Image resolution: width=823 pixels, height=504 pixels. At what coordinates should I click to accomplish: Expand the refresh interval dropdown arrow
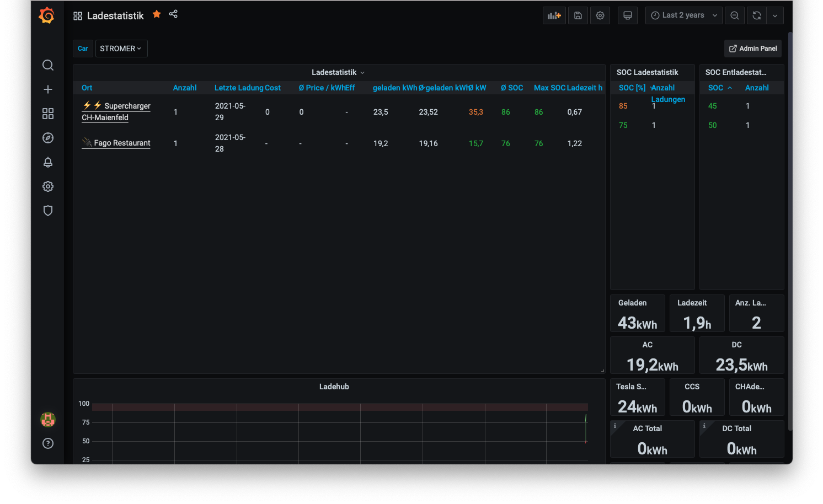[x=774, y=15]
